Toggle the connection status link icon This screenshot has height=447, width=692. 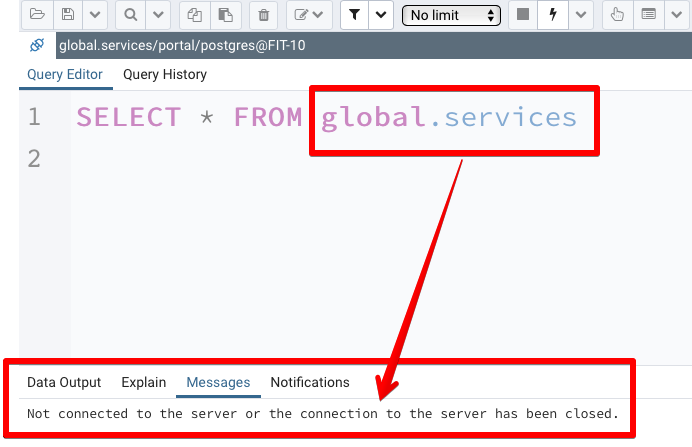[38, 45]
